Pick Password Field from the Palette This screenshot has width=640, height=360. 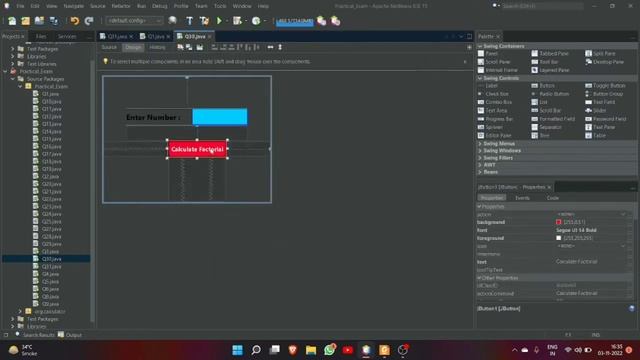(x=606, y=119)
